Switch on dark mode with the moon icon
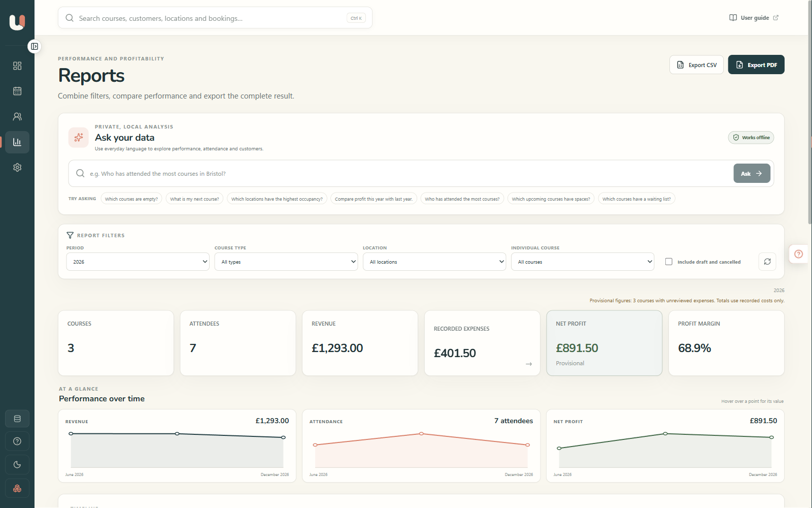Viewport: 812px width, 508px height. pos(17,465)
